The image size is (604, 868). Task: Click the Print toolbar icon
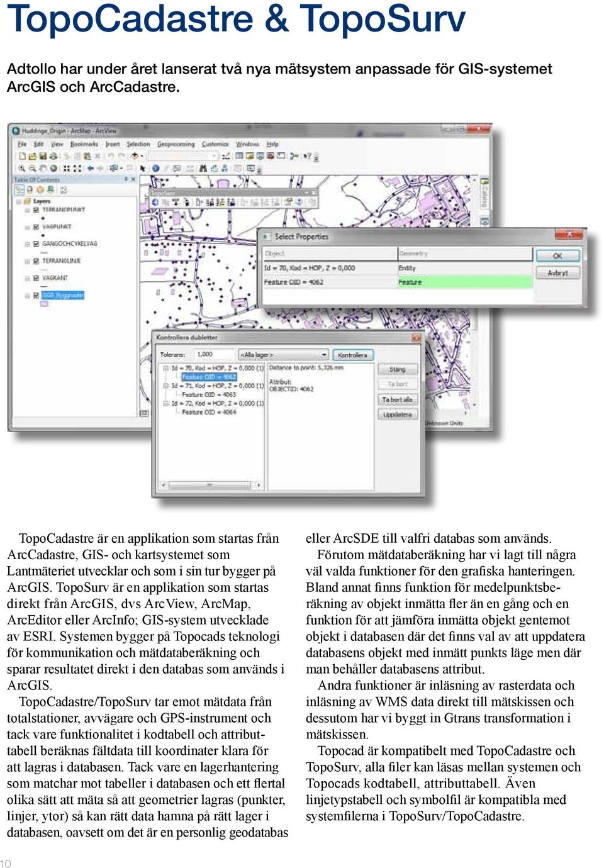tap(53, 156)
